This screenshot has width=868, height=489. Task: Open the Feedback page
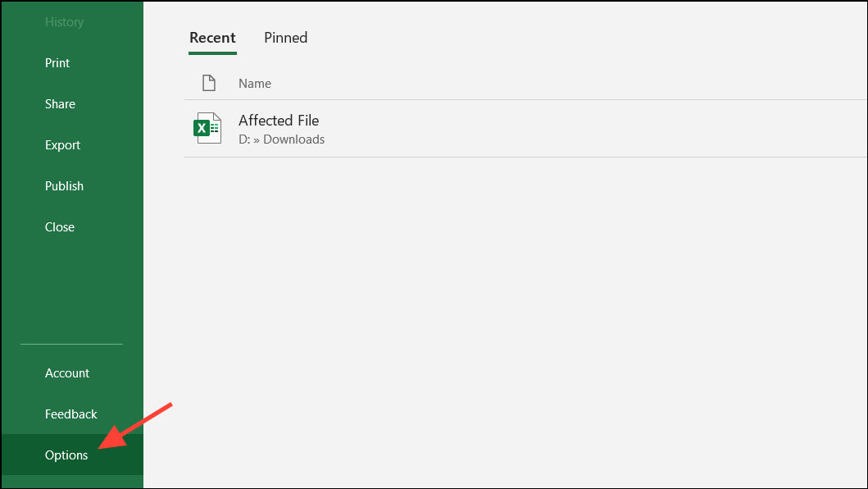point(72,414)
